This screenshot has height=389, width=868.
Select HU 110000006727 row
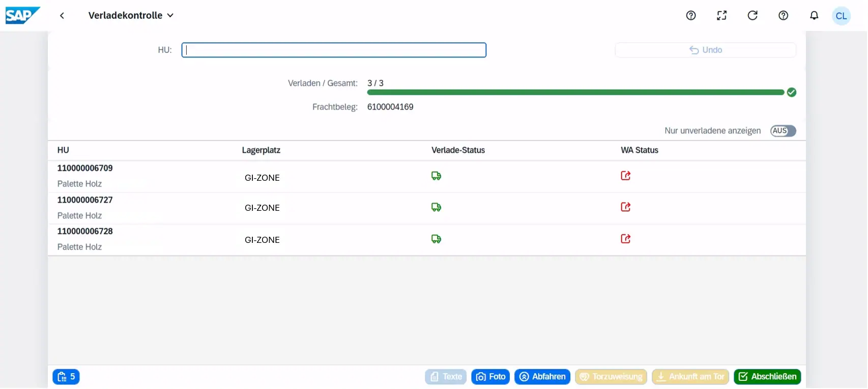[427, 208]
